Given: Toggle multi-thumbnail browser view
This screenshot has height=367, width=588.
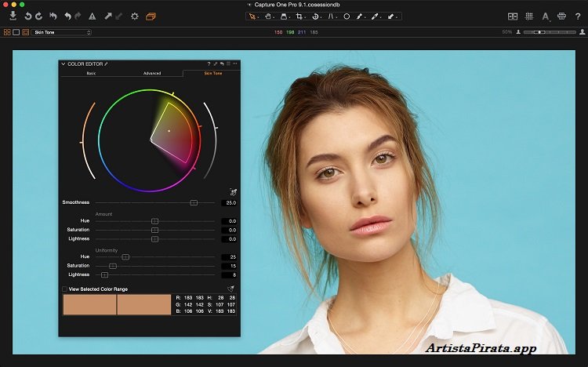Looking at the screenshot, I should coord(7,32).
